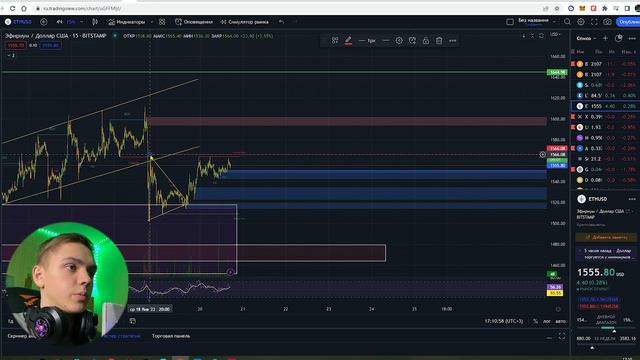Open the Индикаторы menu
Image resolution: width=640 pixels, height=360 pixels.
[127, 22]
